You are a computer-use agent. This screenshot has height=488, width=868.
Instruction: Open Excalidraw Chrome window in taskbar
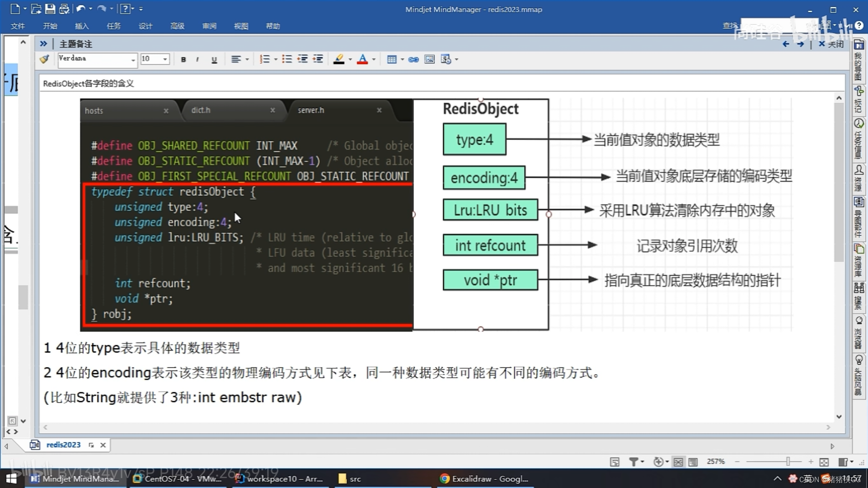(x=484, y=479)
